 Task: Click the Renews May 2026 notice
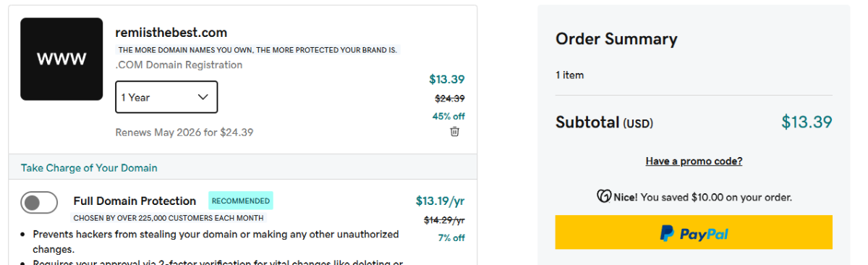coord(184,132)
